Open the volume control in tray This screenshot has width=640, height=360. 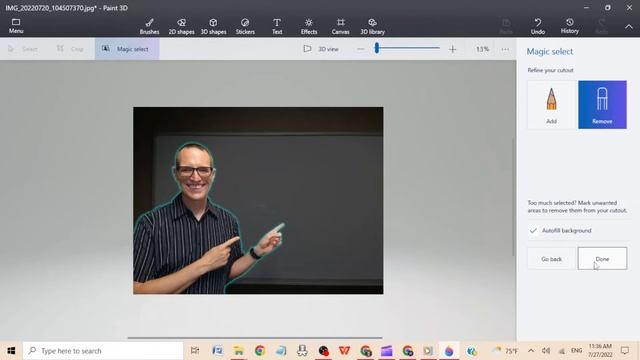tap(546, 351)
